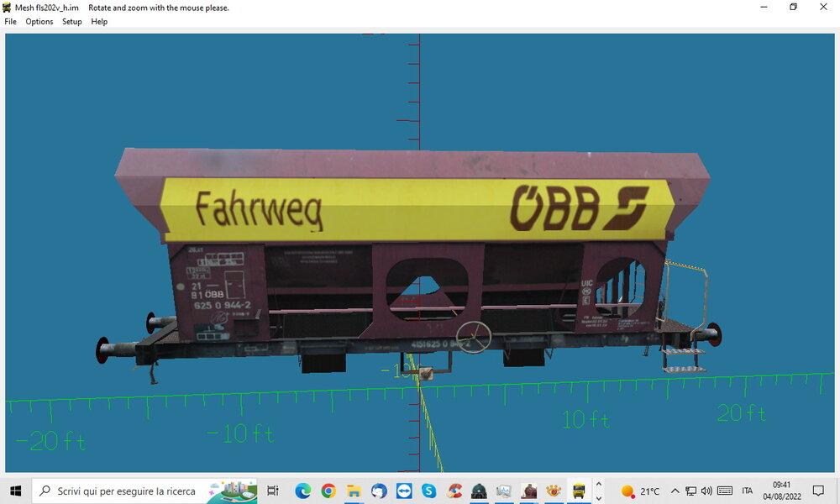The image size is (840, 504).
Task: Open Task View from the taskbar
Action: 273,491
